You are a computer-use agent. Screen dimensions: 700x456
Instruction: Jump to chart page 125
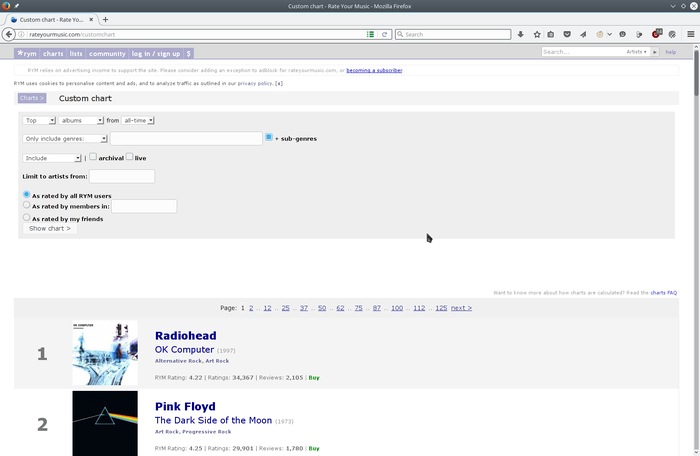pyautogui.click(x=441, y=308)
